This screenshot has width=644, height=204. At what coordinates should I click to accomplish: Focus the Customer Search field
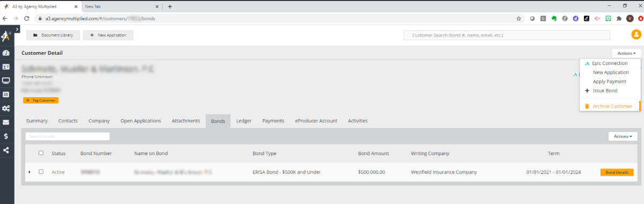507,35
